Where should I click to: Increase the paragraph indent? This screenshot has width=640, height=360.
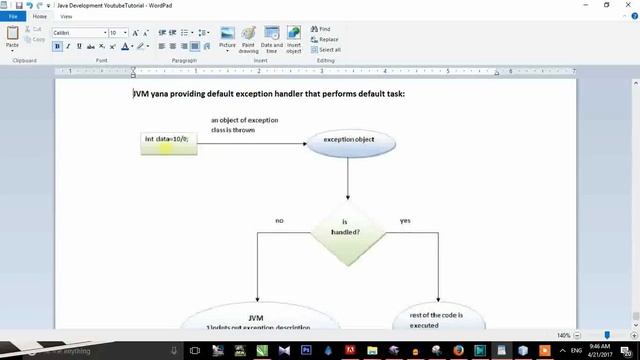(173, 33)
